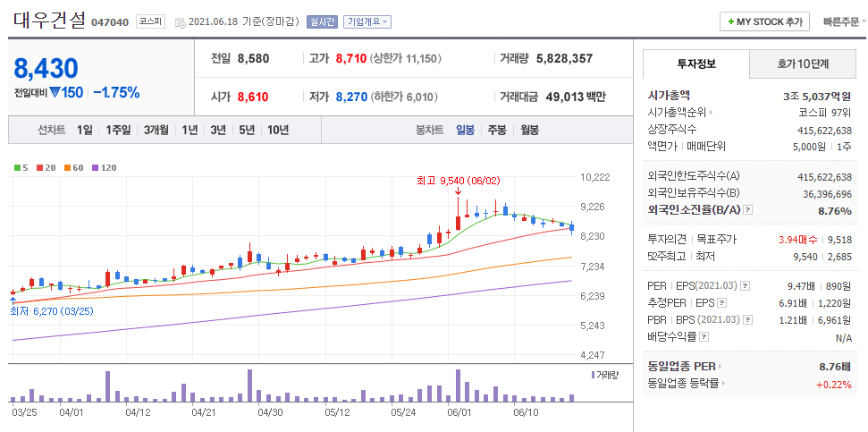Open the 기업개요 dropdown
Viewport: 868px width, 432px height.
(x=367, y=22)
